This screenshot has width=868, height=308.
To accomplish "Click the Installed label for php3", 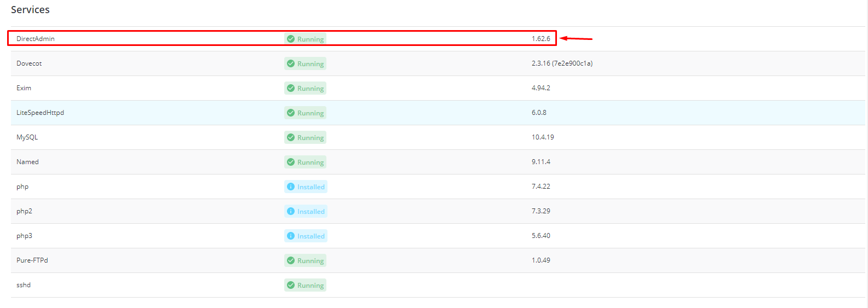I will click(311, 236).
